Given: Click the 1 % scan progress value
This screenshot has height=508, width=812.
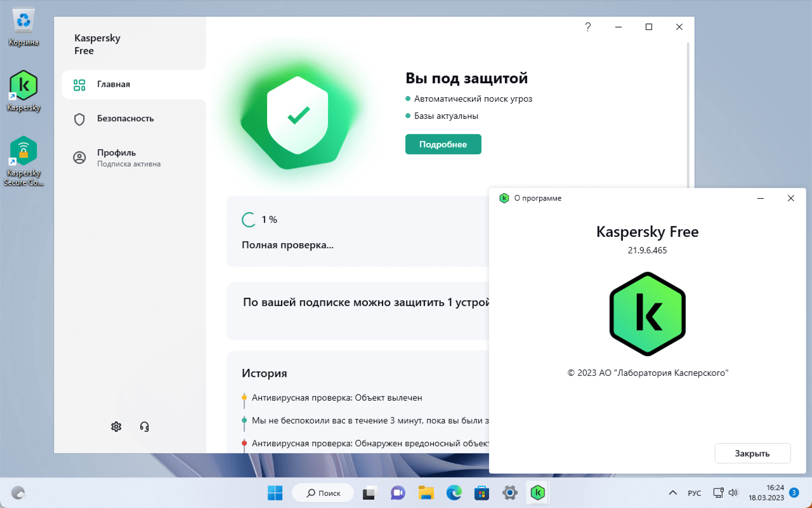Looking at the screenshot, I should (x=270, y=220).
